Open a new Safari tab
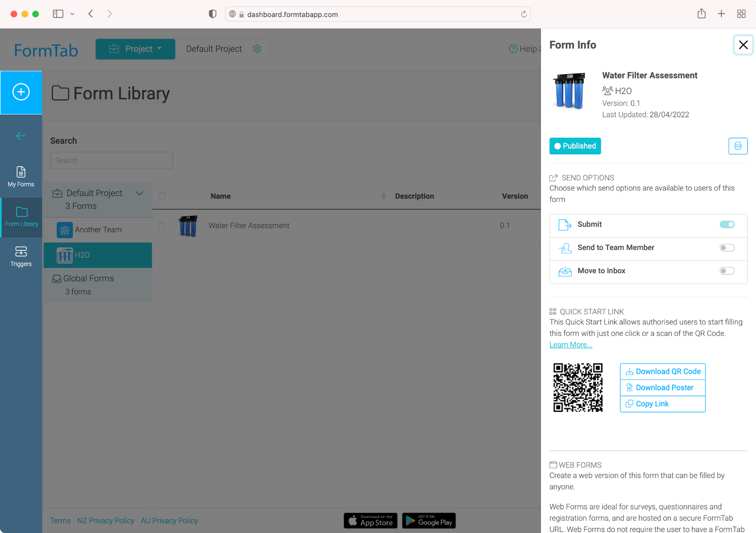756x533 pixels. pos(721,14)
